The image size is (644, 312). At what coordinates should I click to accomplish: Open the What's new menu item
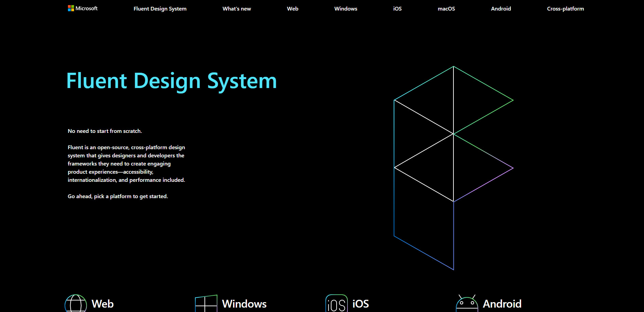[237, 9]
